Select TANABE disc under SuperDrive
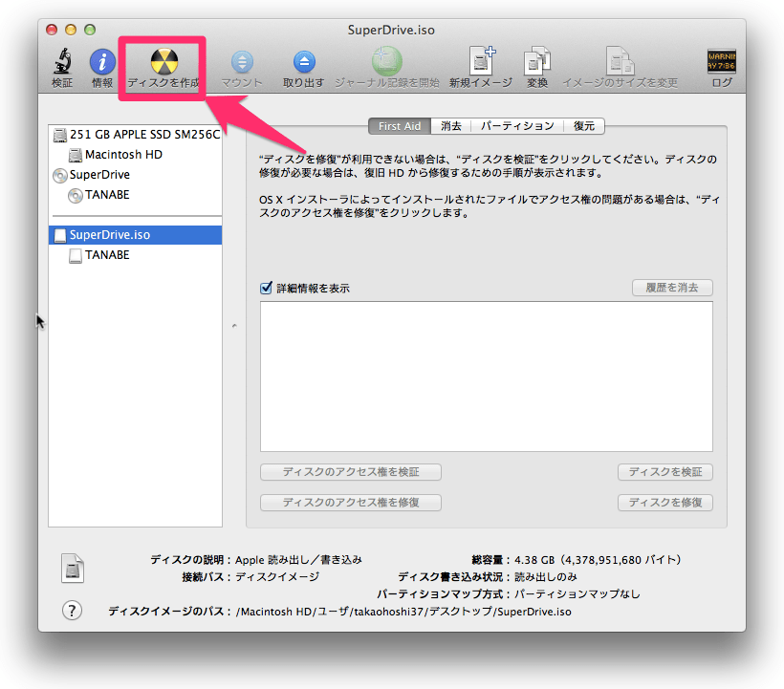 135,195
